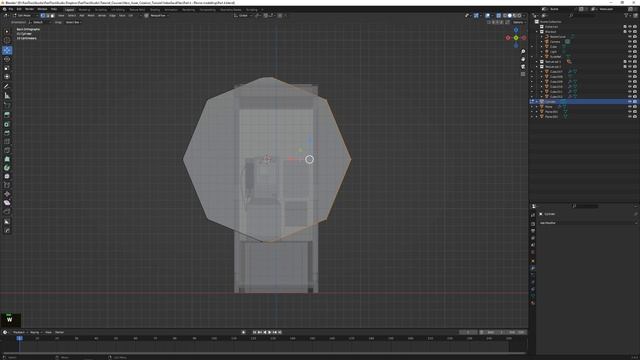Disable rendering for the Cylinder object
The width and height of the screenshot is (640, 360).
pos(635,102)
